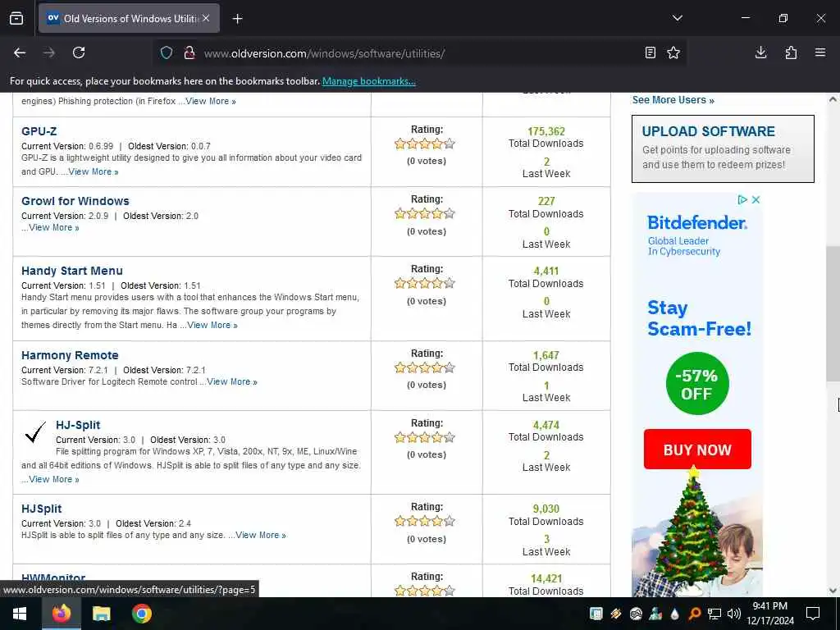Close the Old Versions of Windows Utilities tab

206,18
